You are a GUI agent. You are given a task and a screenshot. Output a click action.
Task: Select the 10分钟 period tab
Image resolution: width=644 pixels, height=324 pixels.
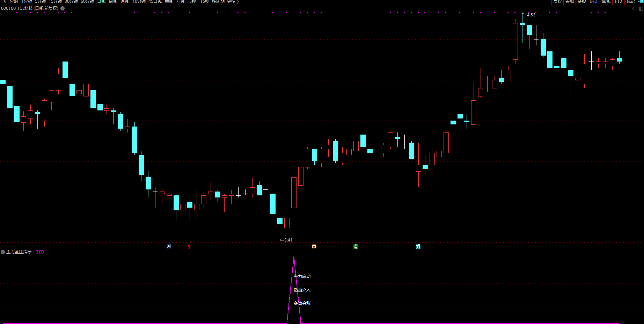click(139, 1)
